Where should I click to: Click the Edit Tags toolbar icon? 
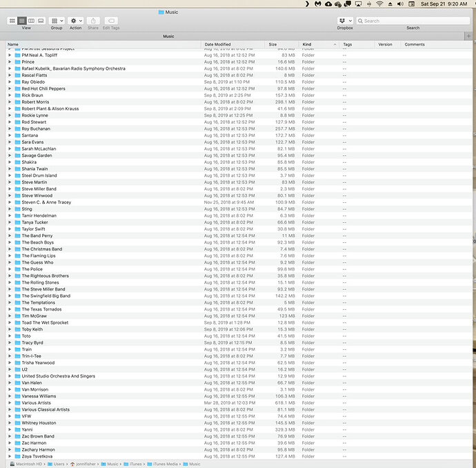(111, 21)
